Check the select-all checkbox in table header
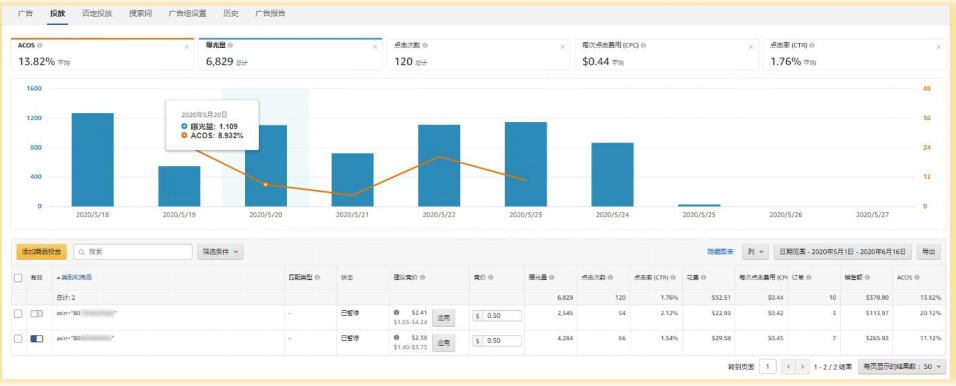 [18, 277]
